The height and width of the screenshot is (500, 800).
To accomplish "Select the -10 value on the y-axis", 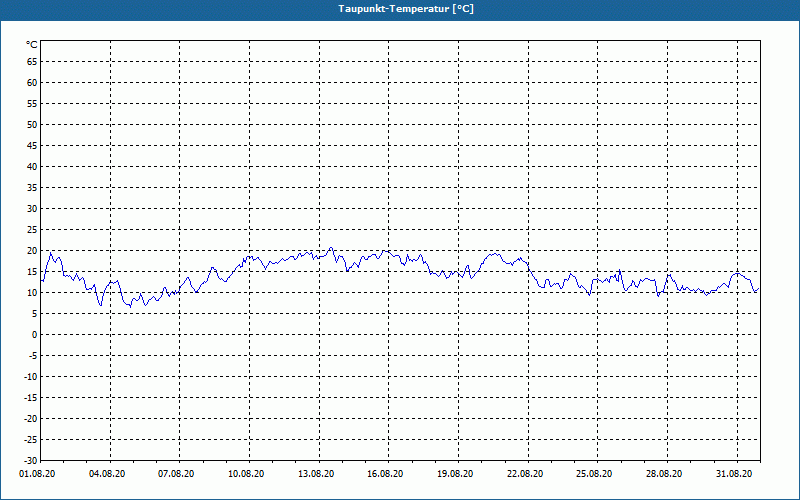I will tap(31, 377).
